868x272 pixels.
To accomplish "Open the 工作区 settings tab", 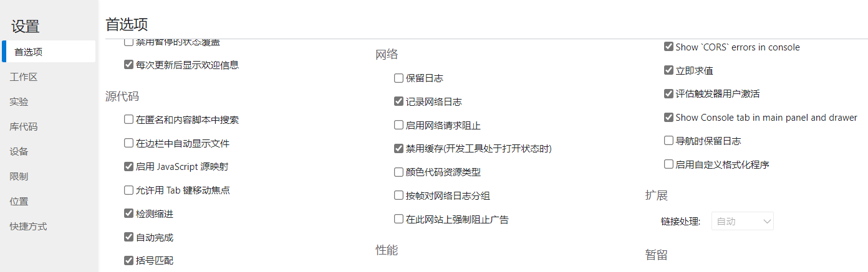I will pos(24,77).
